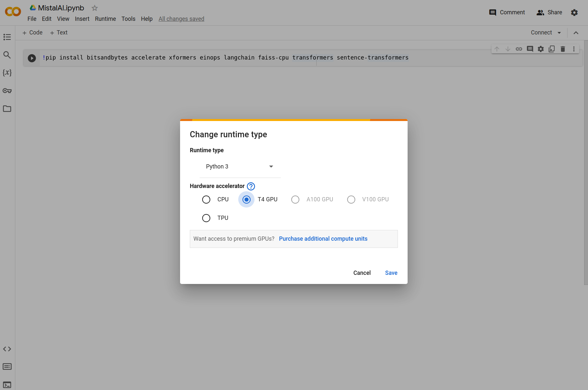
Task: Open the variables {x} panel
Action: [x=7, y=73]
